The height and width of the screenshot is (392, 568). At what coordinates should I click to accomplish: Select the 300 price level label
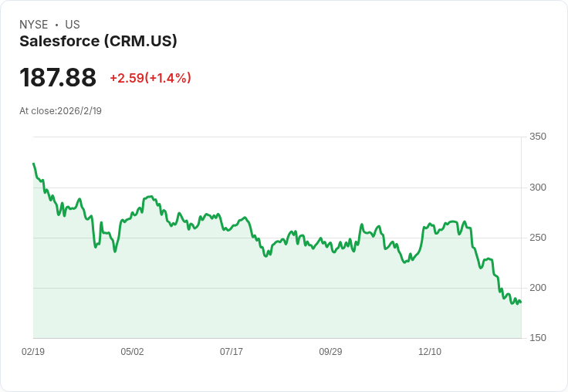pos(537,187)
